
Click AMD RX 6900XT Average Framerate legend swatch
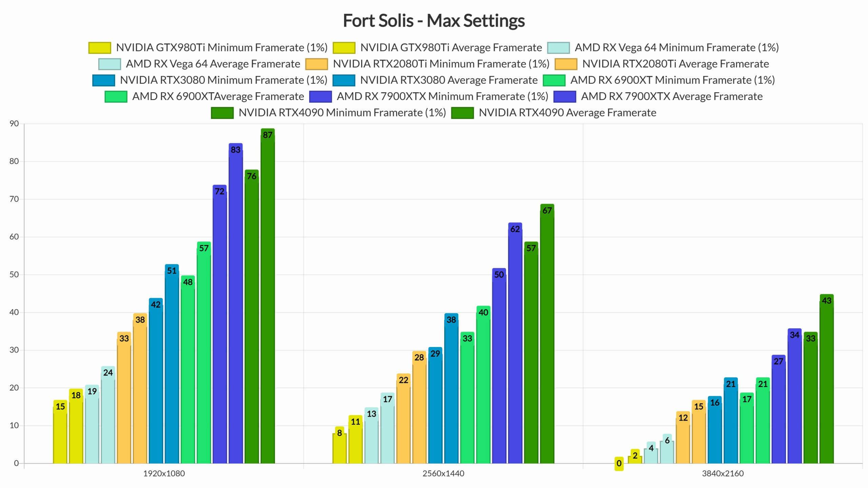[x=116, y=97]
